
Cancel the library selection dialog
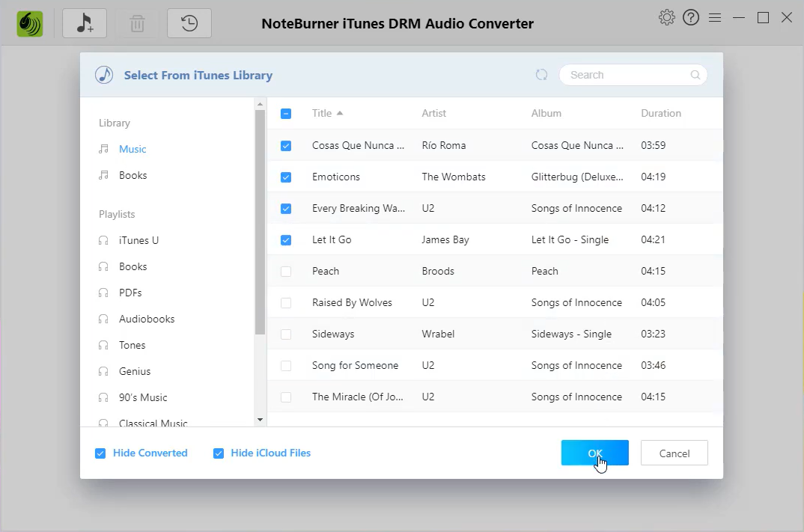(674, 453)
